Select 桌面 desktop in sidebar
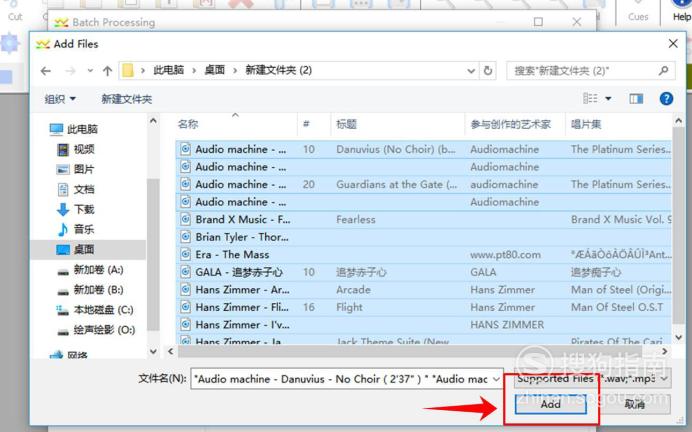The height and width of the screenshot is (432, 692). [76, 249]
